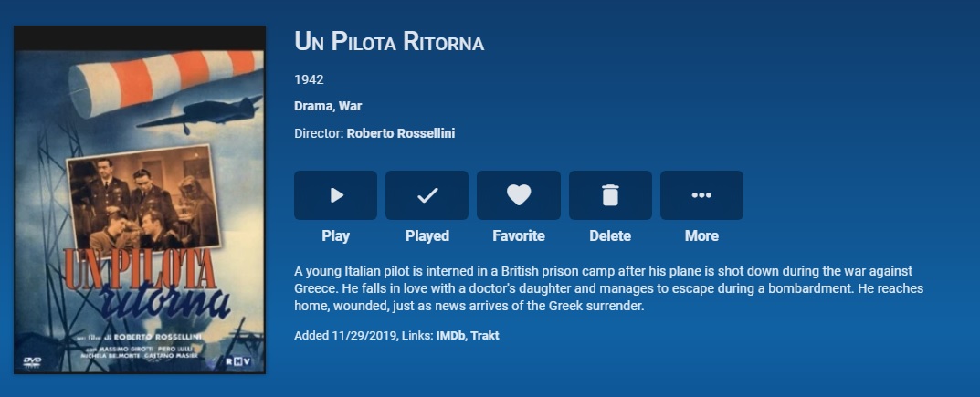Click the Play triangle icon button

[x=335, y=194]
